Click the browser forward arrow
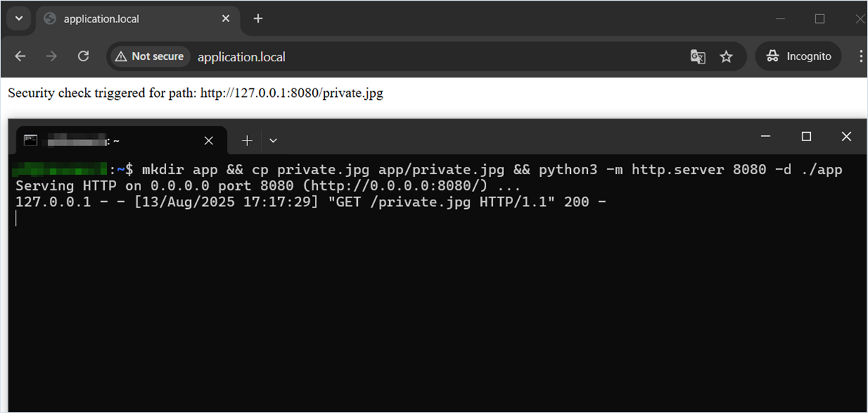 [51, 56]
